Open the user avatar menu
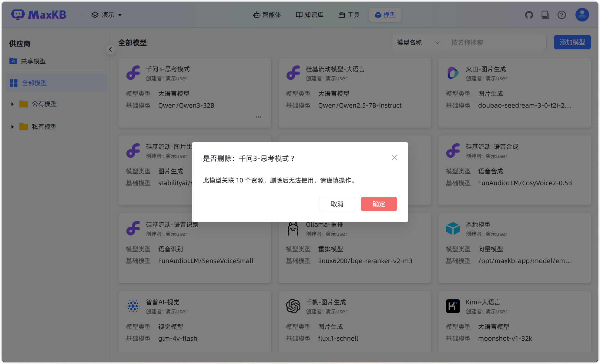 (x=581, y=15)
